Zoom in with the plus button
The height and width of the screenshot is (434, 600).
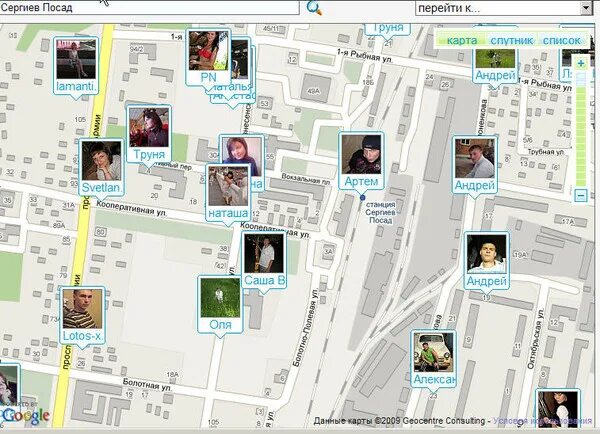tap(581, 64)
